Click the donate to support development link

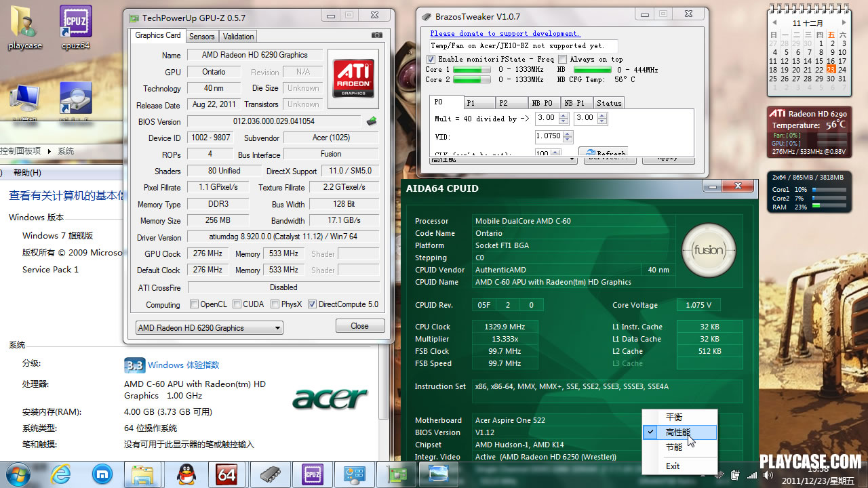[x=505, y=33]
